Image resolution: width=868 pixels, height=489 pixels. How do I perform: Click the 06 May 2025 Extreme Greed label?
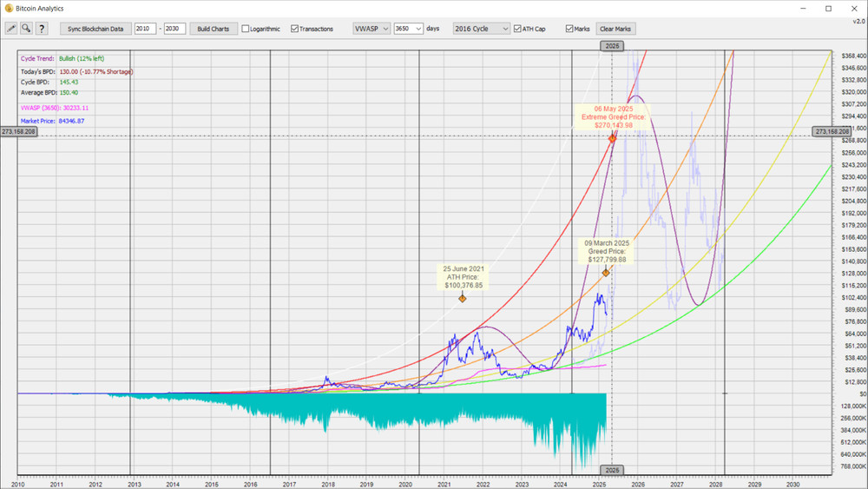614,117
